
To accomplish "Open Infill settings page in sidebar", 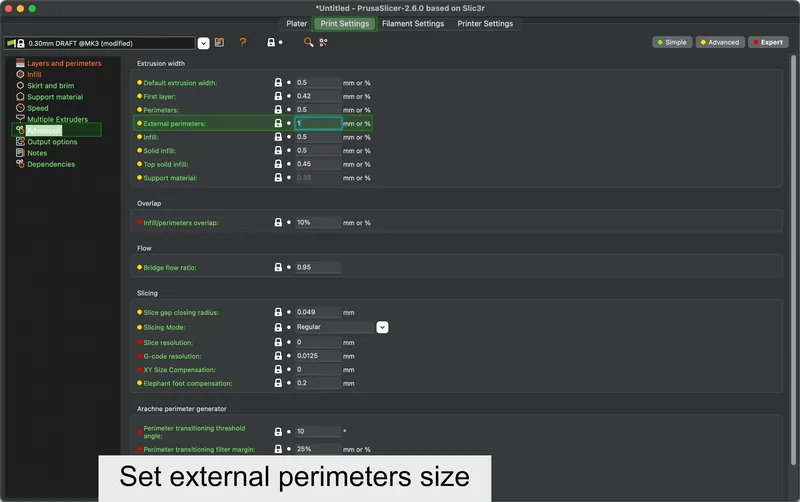I will pos(34,74).
